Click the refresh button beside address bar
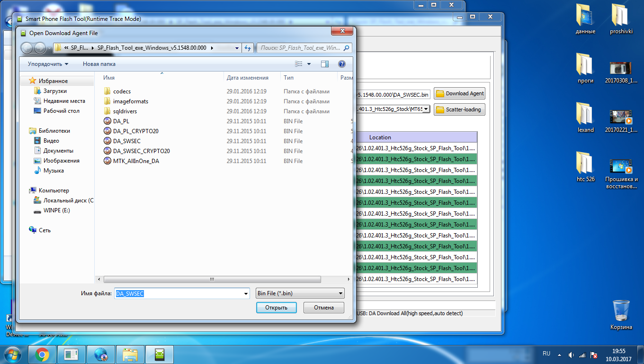Image resolution: width=644 pixels, height=364 pixels. click(247, 48)
